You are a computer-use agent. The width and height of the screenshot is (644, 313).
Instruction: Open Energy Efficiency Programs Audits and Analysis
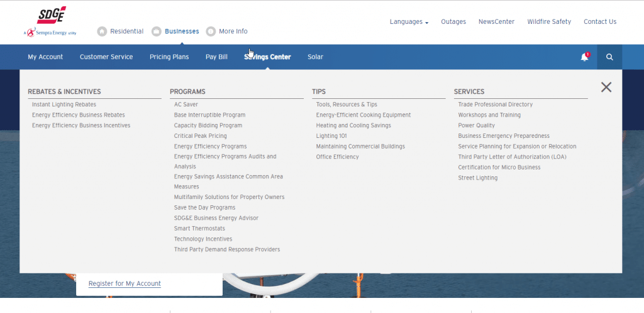point(226,162)
